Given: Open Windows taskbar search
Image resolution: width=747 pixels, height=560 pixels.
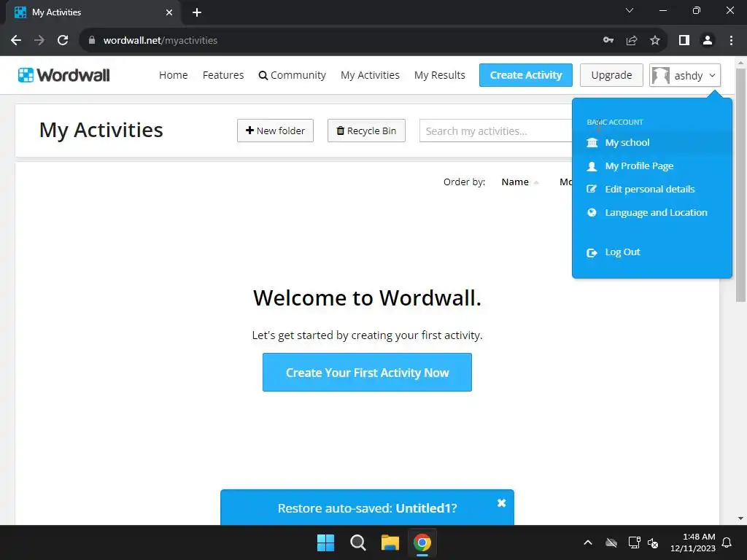Looking at the screenshot, I should pyautogui.click(x=357, y=542).
